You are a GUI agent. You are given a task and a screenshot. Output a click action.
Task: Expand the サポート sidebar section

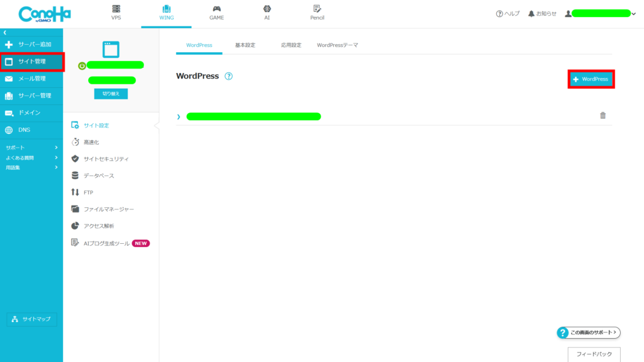point(31,147)
